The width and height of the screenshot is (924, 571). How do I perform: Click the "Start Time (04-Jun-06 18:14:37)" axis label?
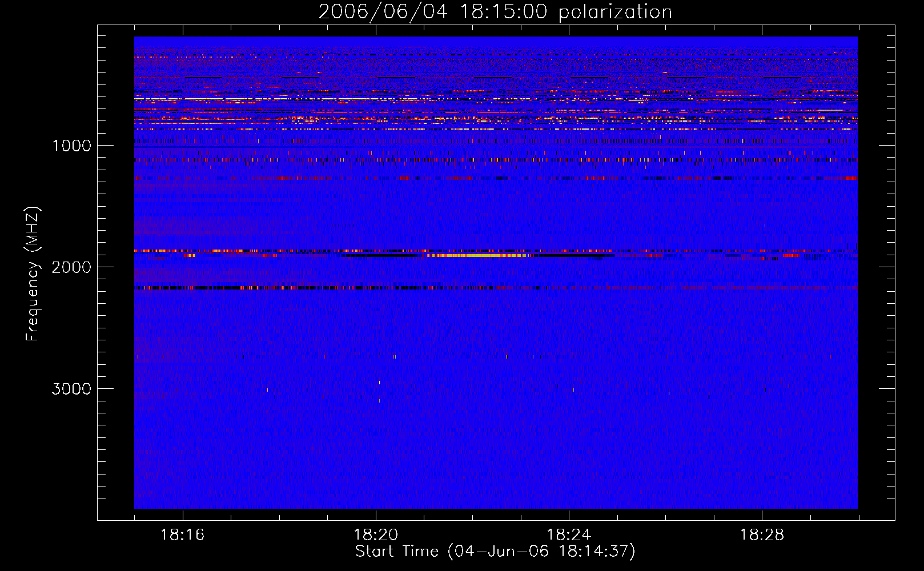click(x=495, y=552)
